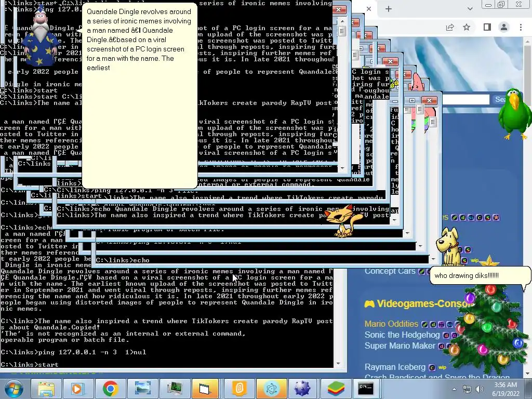Open a new Chrome tab

click(389, 9)
